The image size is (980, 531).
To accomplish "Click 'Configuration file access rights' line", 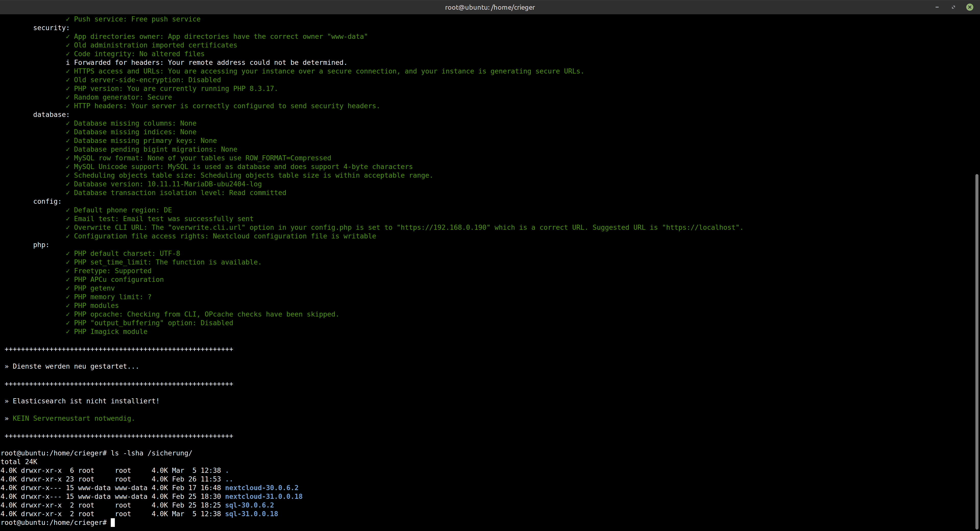I will point(221,236).
